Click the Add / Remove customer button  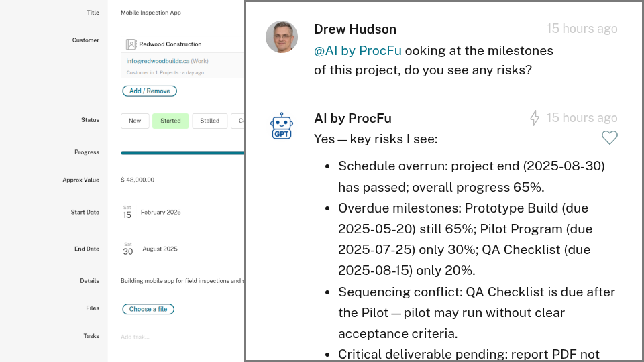coord(149,90)
